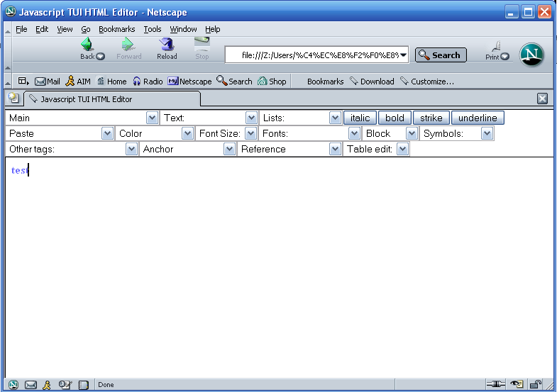
Task: Click the online/offline connection status icon
Action: (495, 383)
